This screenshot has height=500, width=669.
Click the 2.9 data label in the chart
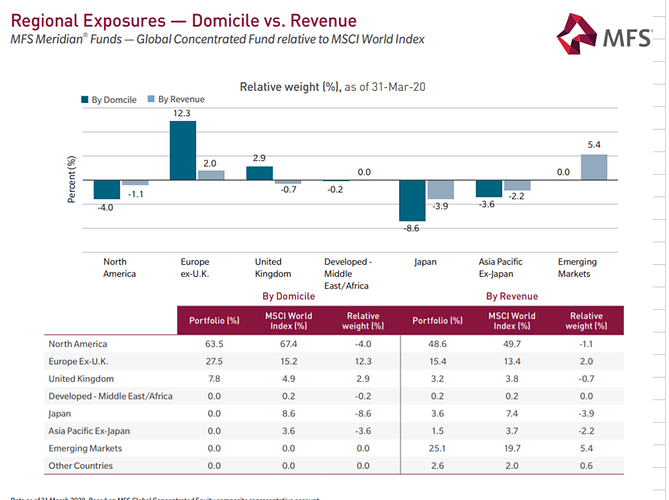[x=259, y=158]
